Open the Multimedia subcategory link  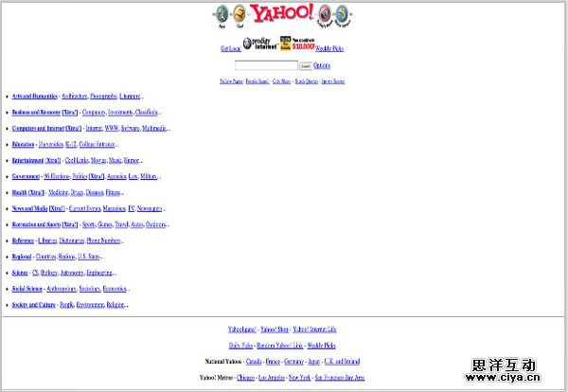tap(154, 128)
